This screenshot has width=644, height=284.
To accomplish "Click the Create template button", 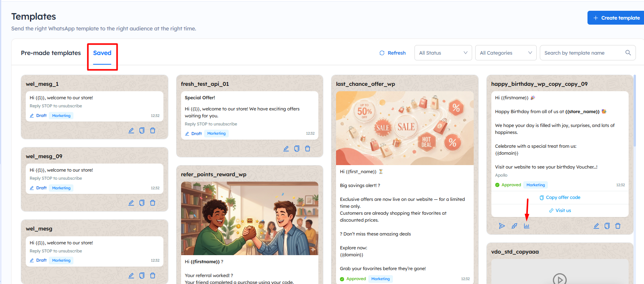I will pyautogui.click(x=616, y=18).
